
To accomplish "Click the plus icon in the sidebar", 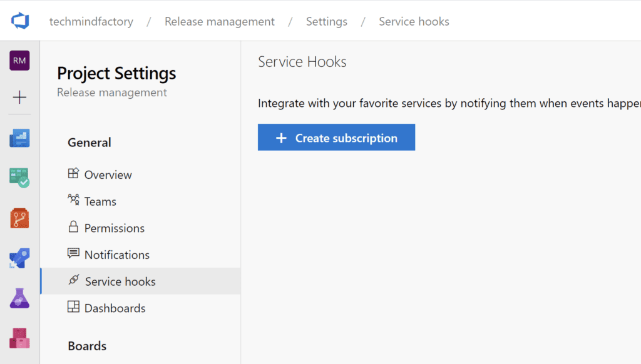I will click(x=19, y=97).
